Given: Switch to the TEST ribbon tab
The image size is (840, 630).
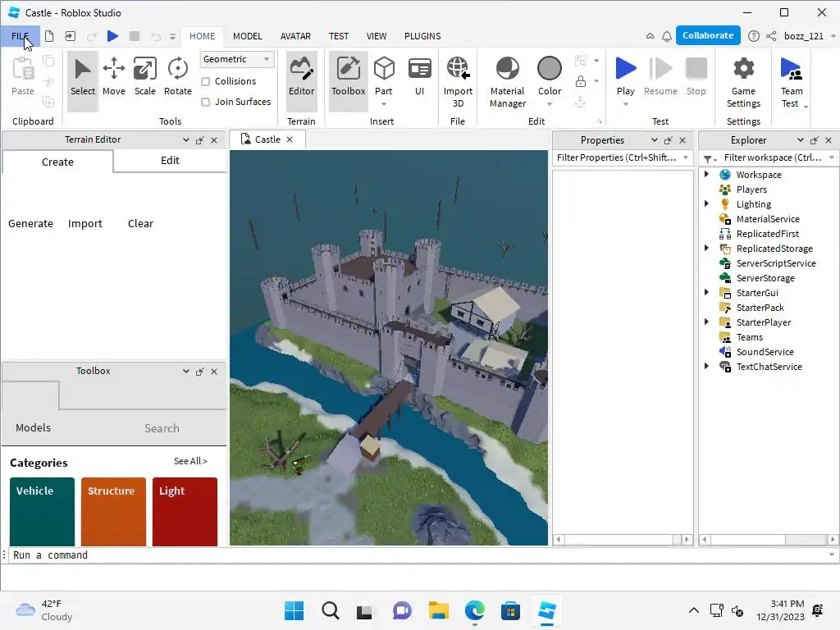Looking at the screenshot, I should click(x=339, y=36).
